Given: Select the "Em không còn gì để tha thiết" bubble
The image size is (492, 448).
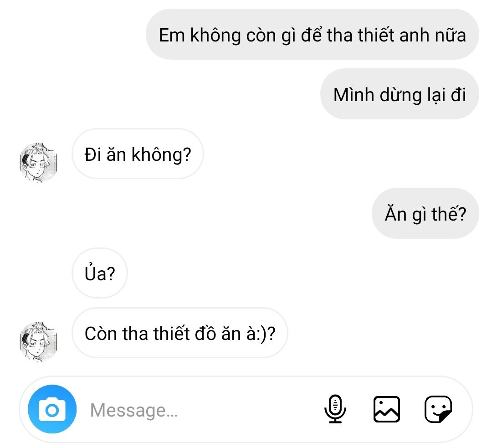Looking at the screenshot, I should 312,34.
